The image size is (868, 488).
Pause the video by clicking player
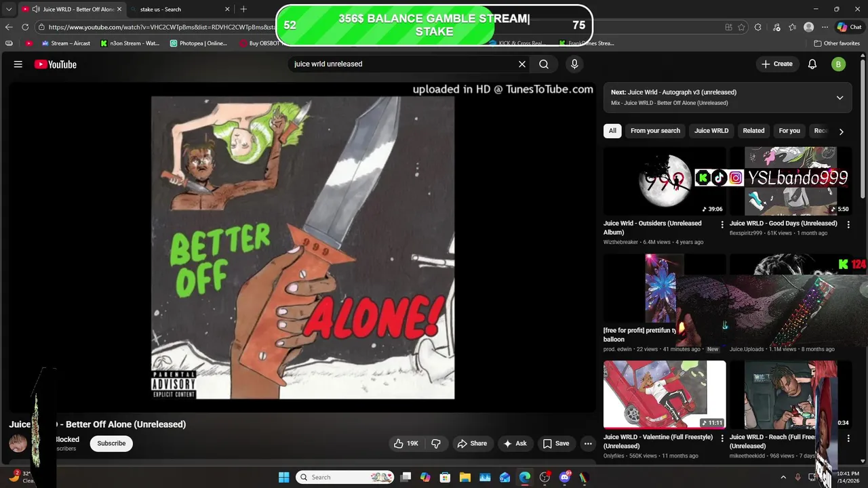point(302,247)
